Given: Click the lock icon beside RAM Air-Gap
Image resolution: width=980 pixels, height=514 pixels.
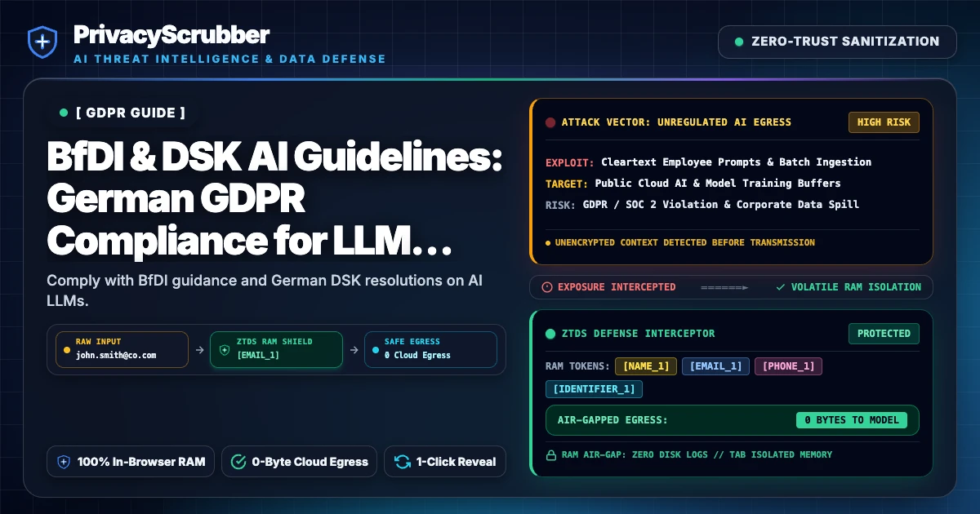Looking at the screenshot, I should 550,454.
